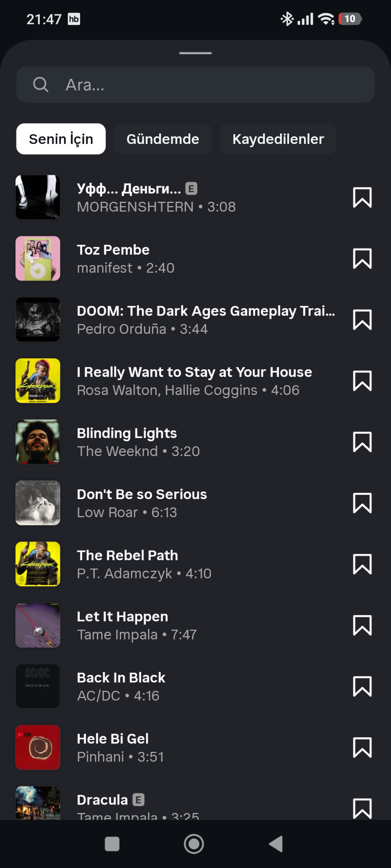
Task: Bookmark the Blinding Lights track
Action: (362, 442)
